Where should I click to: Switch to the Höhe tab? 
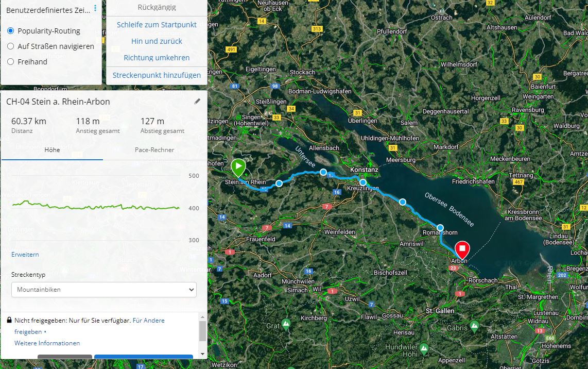[x=52, y=150]
